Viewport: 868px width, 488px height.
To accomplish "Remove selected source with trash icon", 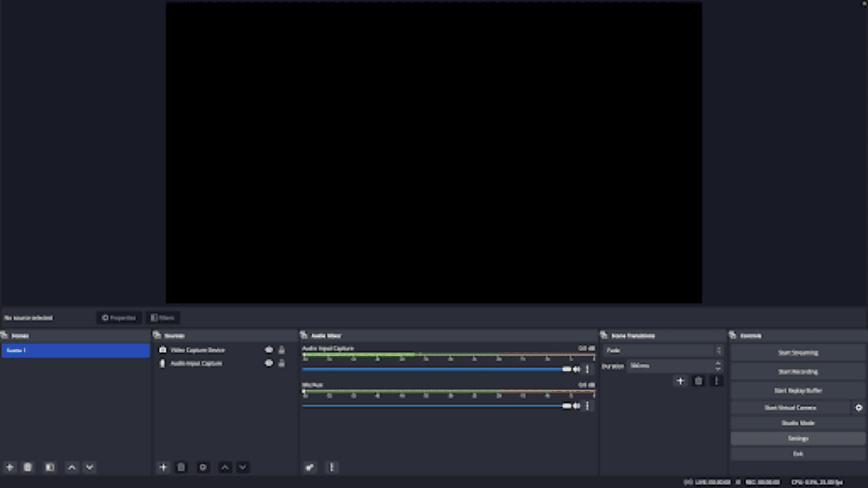I will tap(181, 467).
